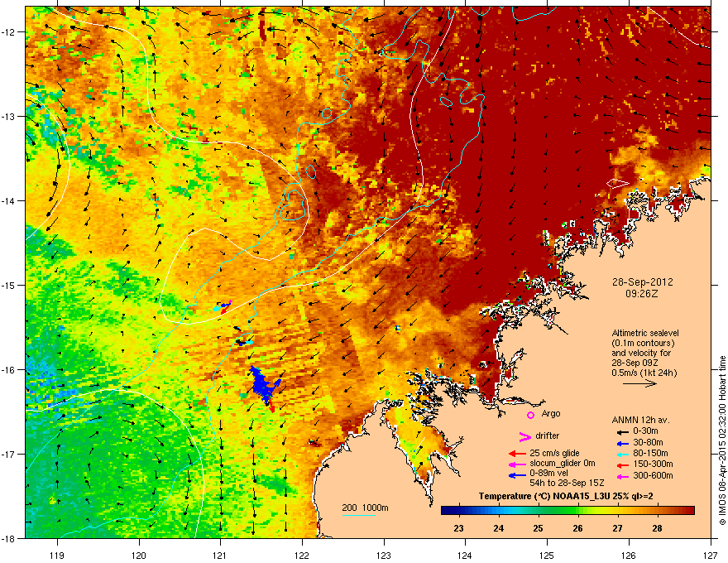The height and width of the screenshot is (563, 728).
Task: Click the longitude axis label '127'
Action: coord(711,555)
